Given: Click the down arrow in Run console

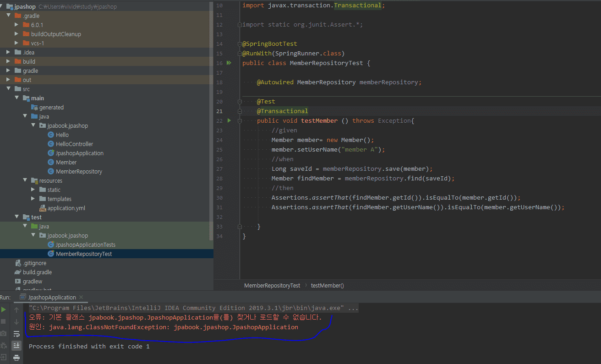Looking at the screenshot, I should click(16, 322).
